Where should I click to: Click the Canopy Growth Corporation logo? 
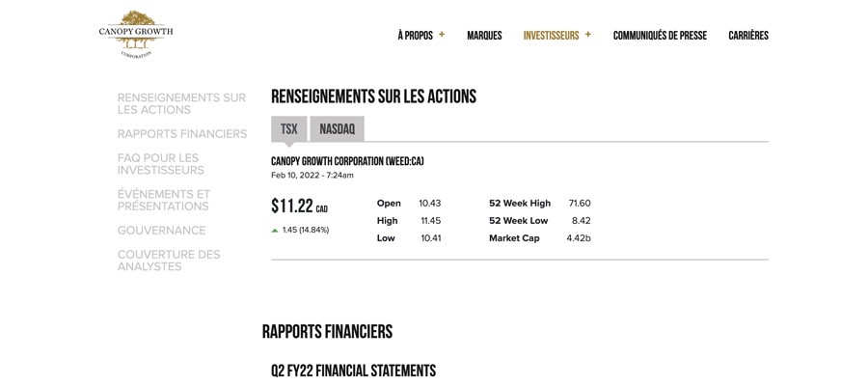(136, 35)
